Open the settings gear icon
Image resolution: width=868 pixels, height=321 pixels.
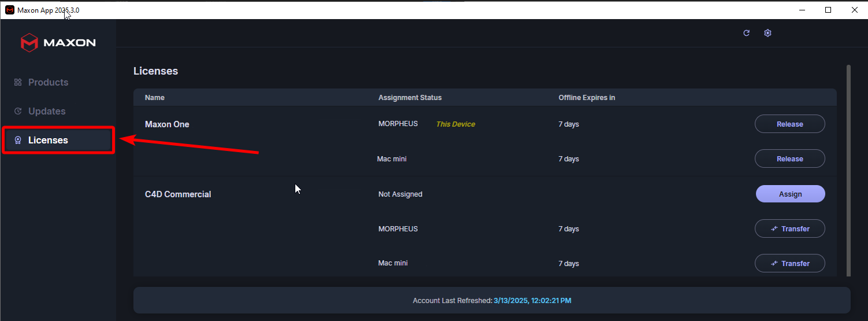[x=767, y=33]
